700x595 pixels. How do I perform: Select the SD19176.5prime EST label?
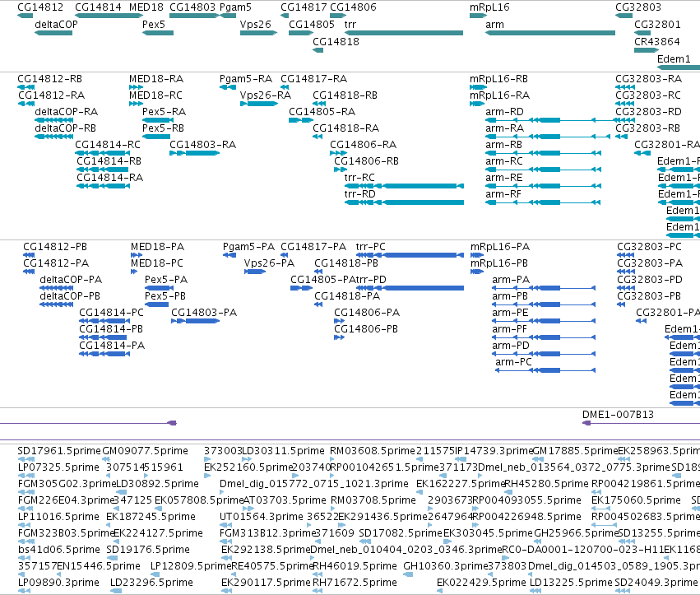pyautogui.click(x=148, y=550)
